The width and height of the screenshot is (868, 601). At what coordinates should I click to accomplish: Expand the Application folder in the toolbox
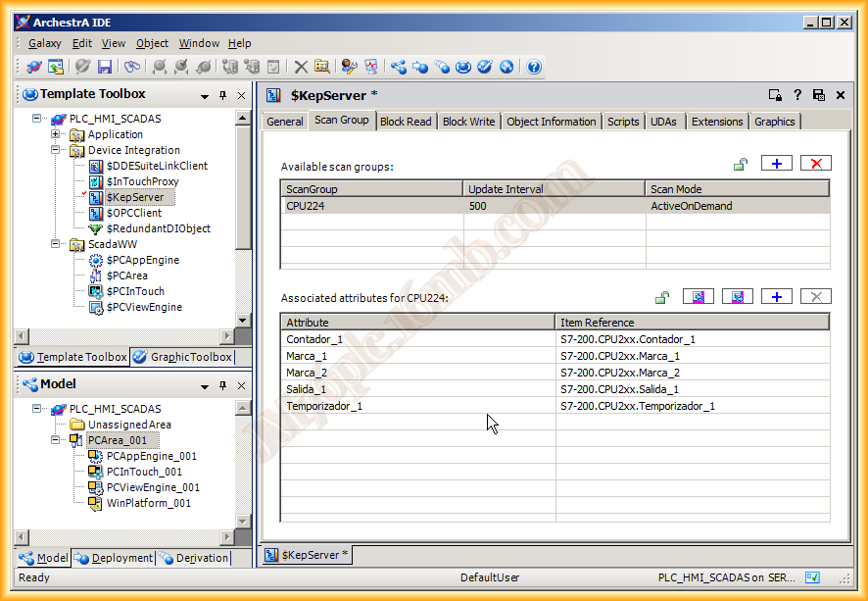tap(56, 134)
